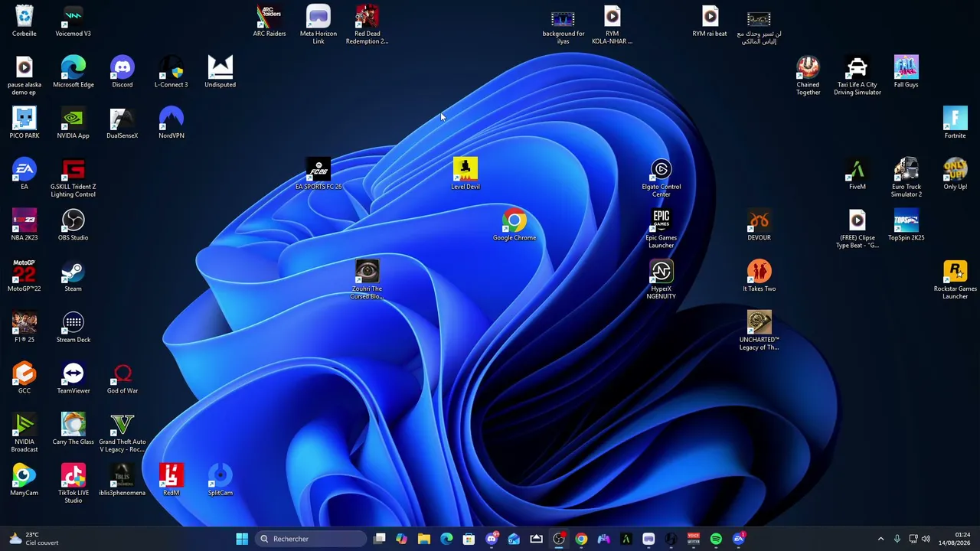Select the Google Chrome desktop shortcut
This screenshot has width=980, height=551.
pos(514,226)
